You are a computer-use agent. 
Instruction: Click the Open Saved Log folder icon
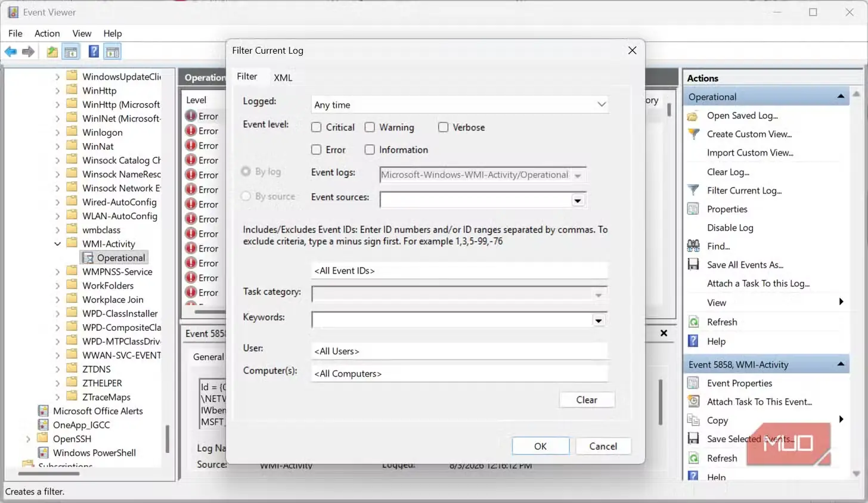(x=693, y=116)
